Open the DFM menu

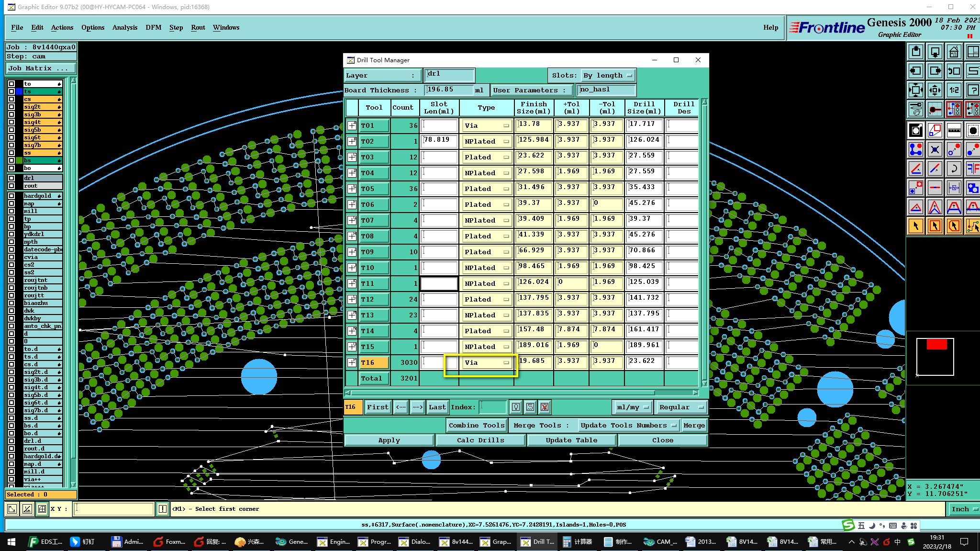154,27
